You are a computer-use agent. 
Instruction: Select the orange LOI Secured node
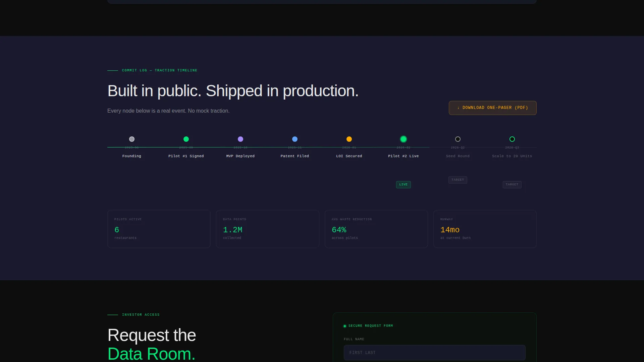349,139
